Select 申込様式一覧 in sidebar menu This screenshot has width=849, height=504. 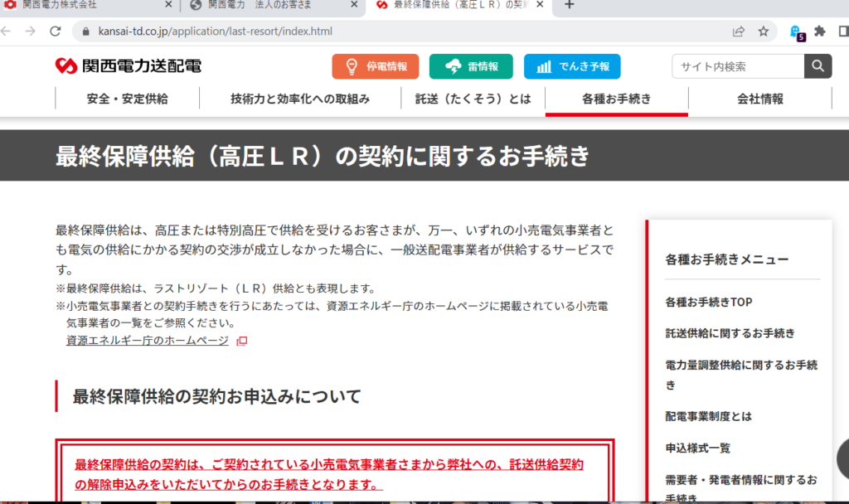click(697, 448)
